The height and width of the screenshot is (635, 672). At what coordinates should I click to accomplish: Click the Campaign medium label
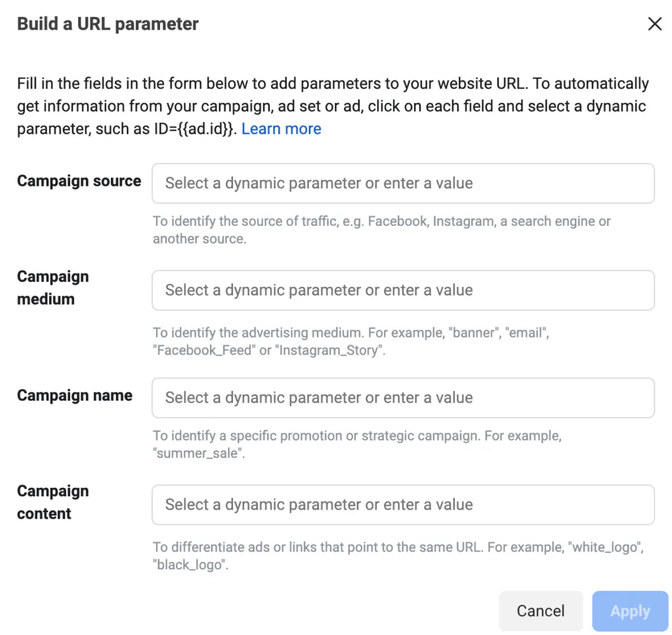[52, 288]
